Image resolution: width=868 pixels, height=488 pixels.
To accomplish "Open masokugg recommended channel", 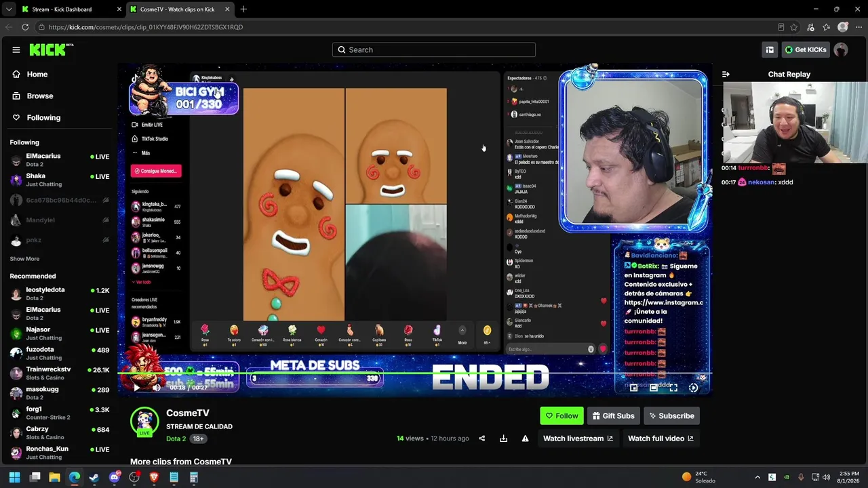I will [x=60, y=393].
